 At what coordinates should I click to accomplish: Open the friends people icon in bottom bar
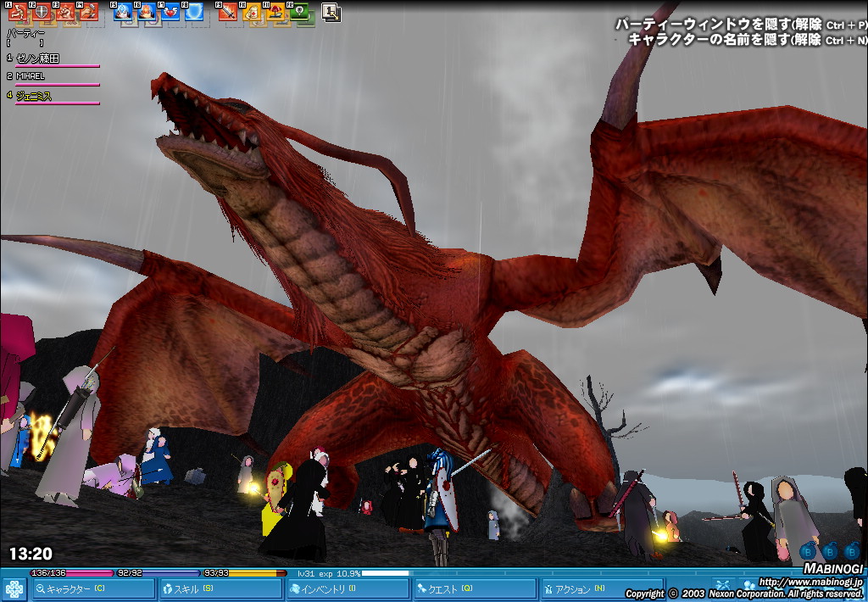point(748,585)
